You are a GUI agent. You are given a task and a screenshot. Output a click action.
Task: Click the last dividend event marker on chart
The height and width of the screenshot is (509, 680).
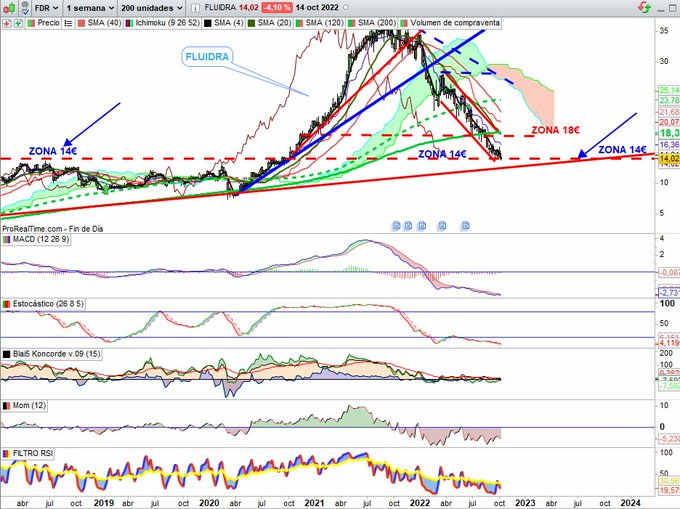(x=465, y=226)
